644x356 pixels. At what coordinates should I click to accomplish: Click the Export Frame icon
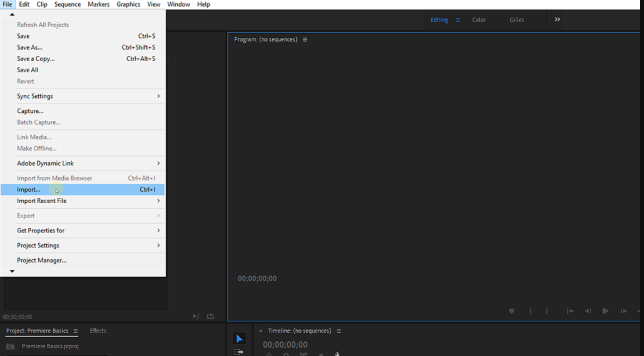click(210, 316)
